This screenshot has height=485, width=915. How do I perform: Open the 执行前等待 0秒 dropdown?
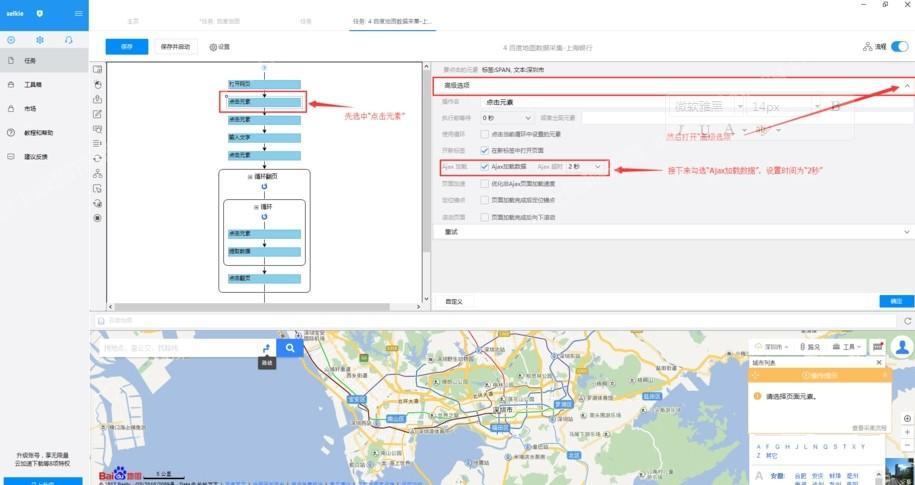[507, 118]
